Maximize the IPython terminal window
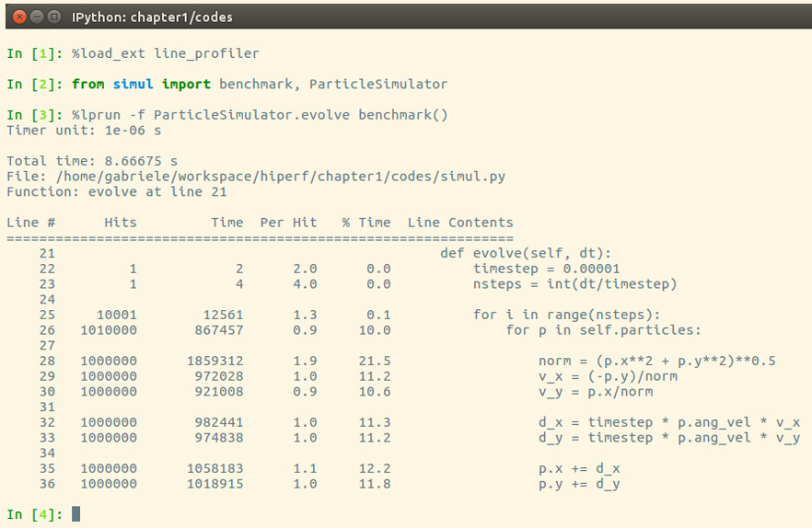The width and height of the screenshot is (812, 528). [x=53, y=17]
